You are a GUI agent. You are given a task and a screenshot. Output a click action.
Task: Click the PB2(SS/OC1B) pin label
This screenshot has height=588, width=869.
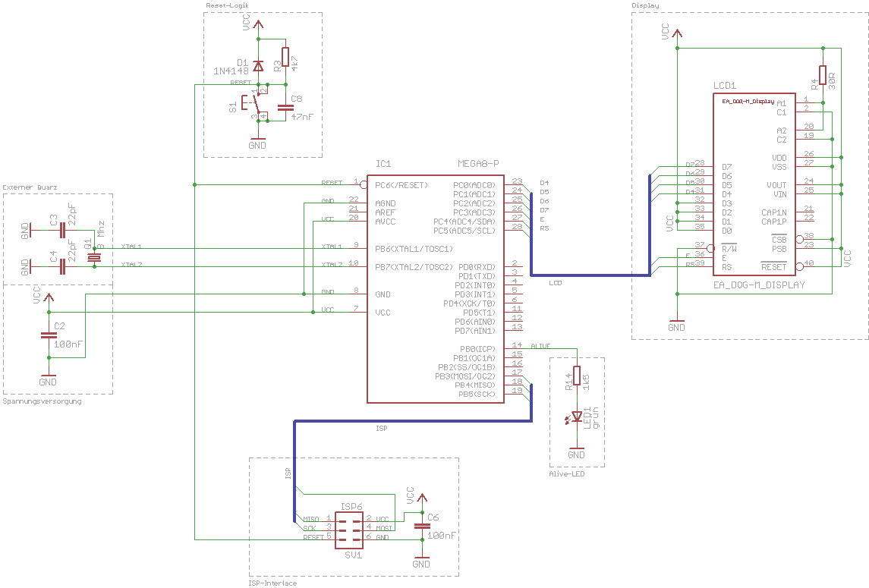(x=467, y=367)
